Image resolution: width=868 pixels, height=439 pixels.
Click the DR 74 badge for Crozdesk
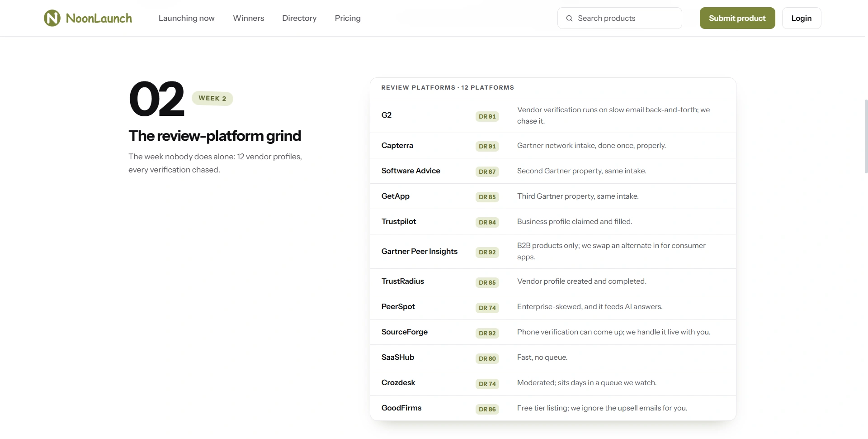click(487, 384)
